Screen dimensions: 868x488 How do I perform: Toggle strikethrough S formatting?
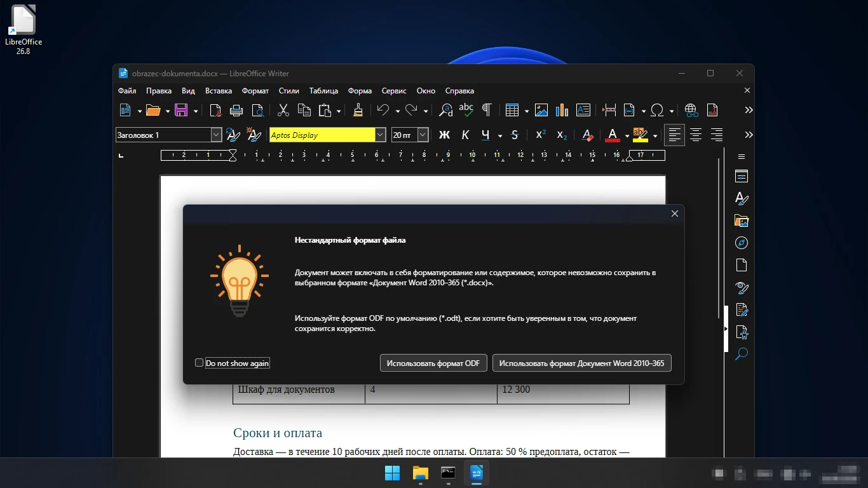[515, 135]
